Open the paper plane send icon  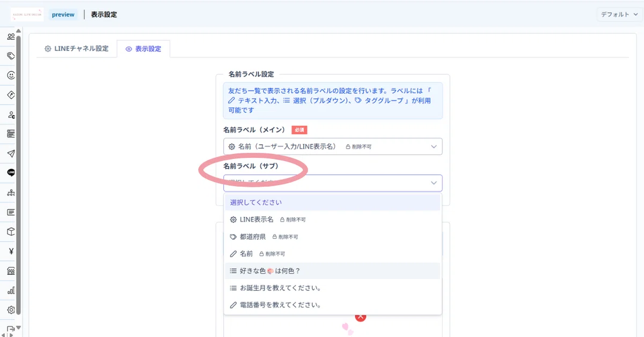tap(11, 153)
